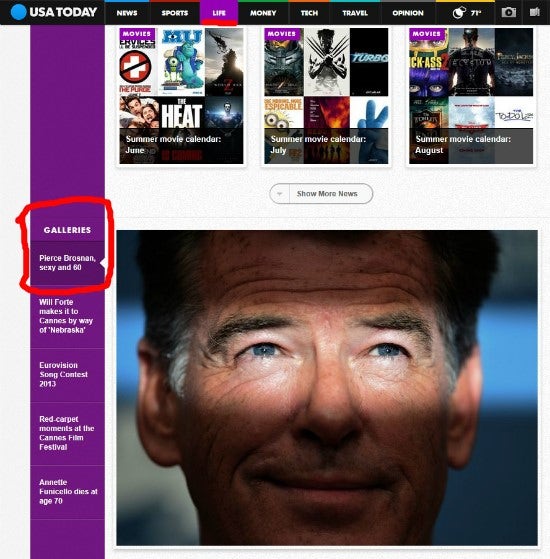
Task: Select Red-carpet moments at Cannes gallery
Action: pyautogui.click(x=67, y=433)
